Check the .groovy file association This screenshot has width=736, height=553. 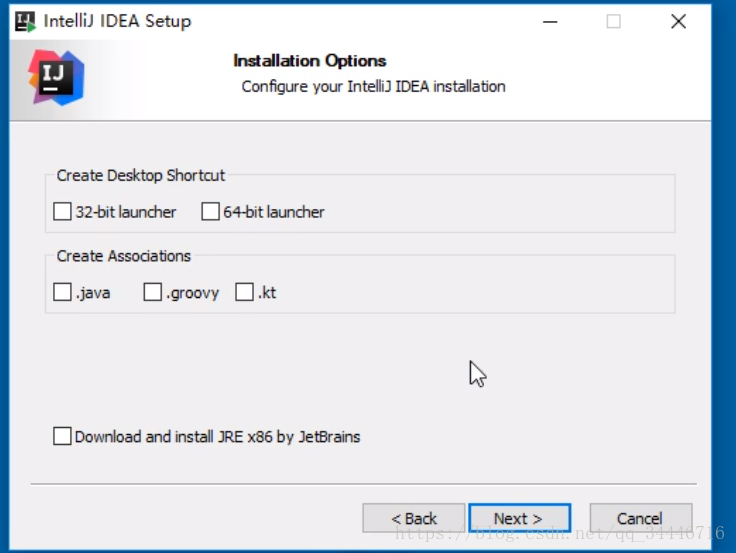pos(153,292)
